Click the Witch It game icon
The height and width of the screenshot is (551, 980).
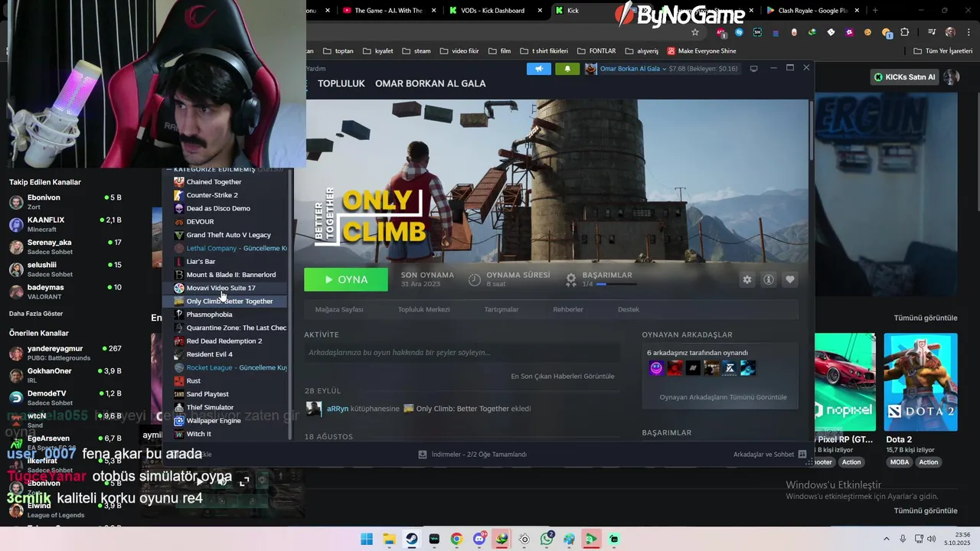(179, 434)
